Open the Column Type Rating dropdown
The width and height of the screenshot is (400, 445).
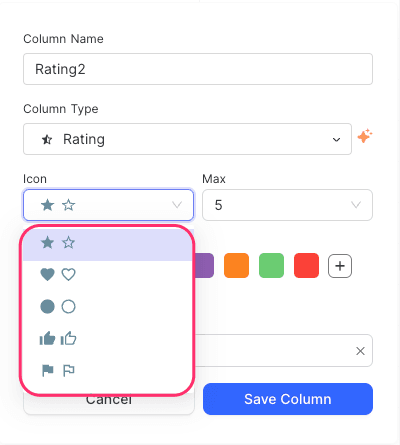coord(187,139)
